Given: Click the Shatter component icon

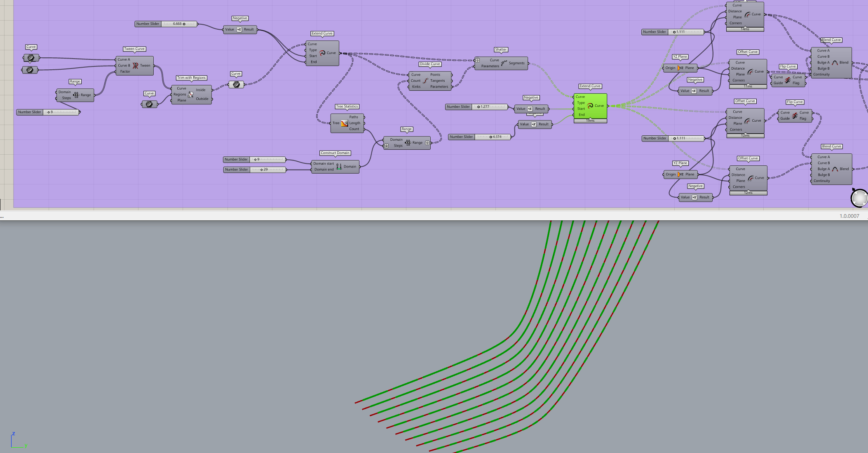Looking at the screenshot, I should coord(504,63).
